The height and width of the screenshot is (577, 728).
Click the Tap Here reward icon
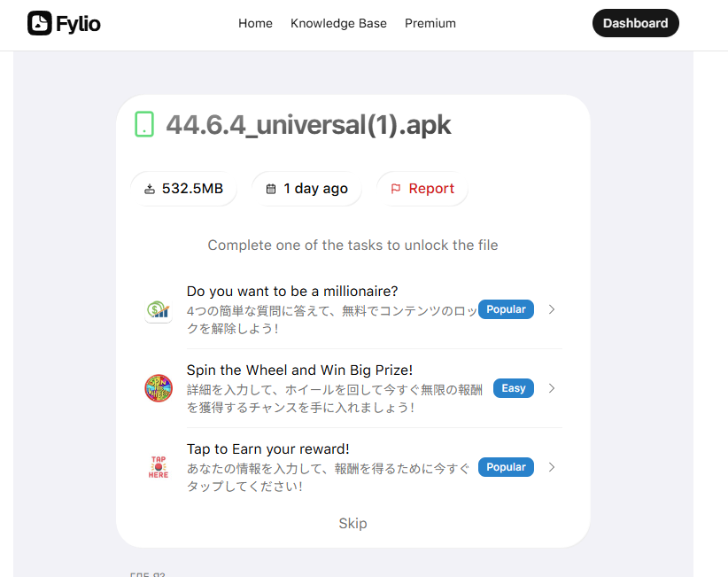159,467
